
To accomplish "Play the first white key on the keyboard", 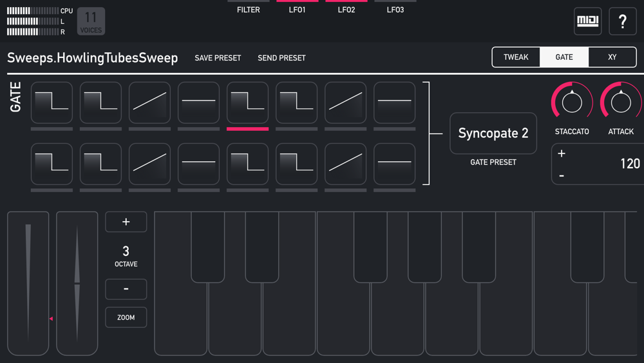I will tap(181, 320).
